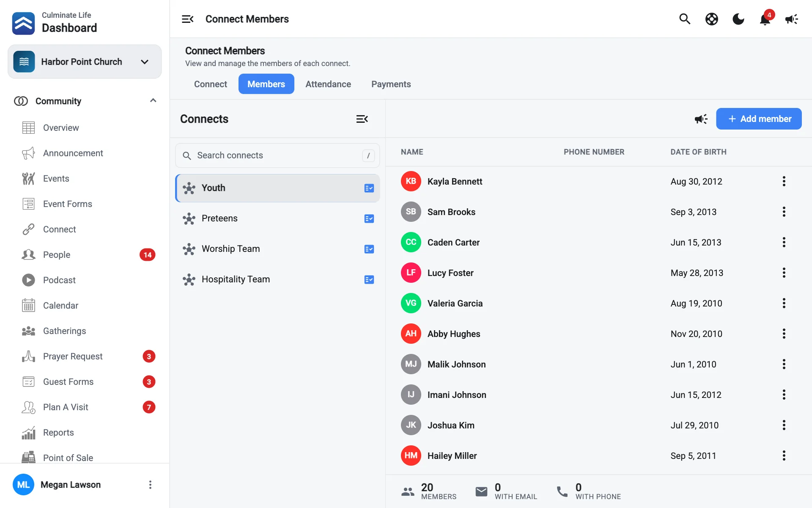This screenshot has width=812, height=508.
Task: Open options menu for Hailey Miller
Action: pyautogui.click(x=784, y=456)
